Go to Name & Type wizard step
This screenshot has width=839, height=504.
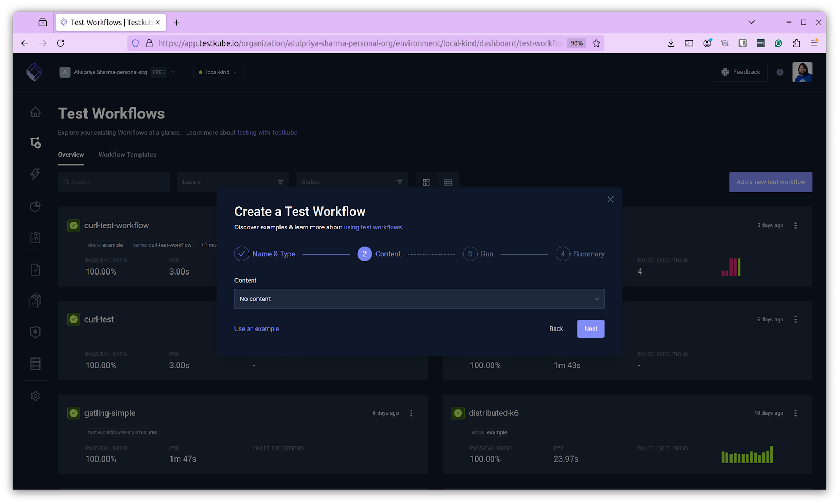pyautogui.click(x=265, y=254)
